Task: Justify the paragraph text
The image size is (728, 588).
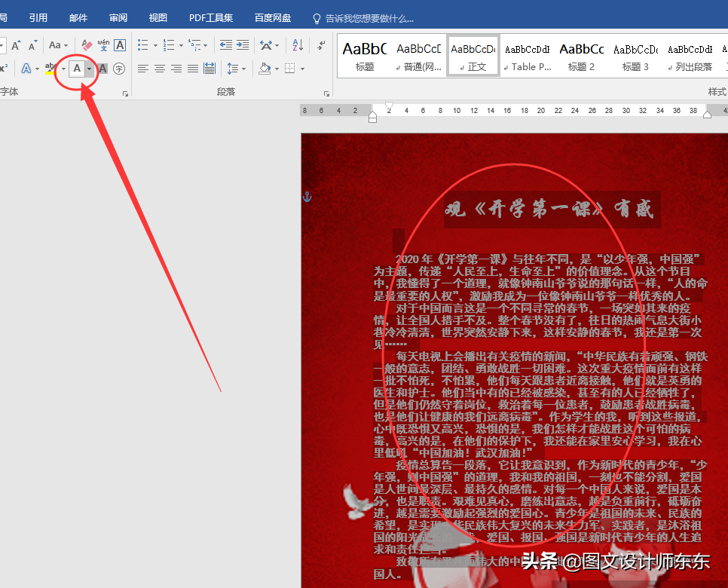Action: pyautogui.click(x=193, y=69)
